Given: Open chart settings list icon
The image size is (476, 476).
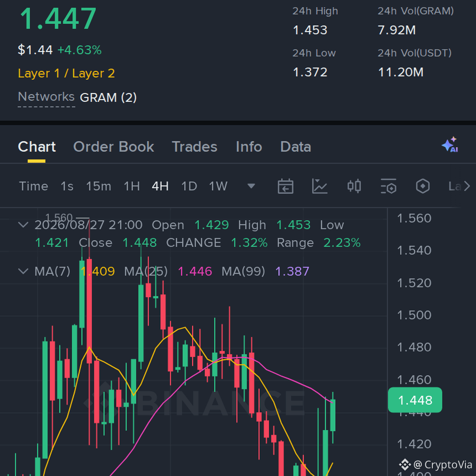Looking at the screenshot, I should coord(388,186).
